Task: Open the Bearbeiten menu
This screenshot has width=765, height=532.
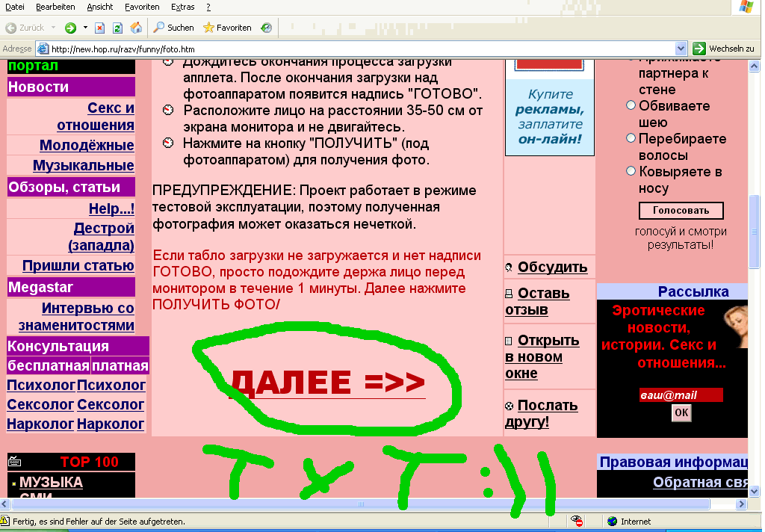Action: (x=55, y=7)
